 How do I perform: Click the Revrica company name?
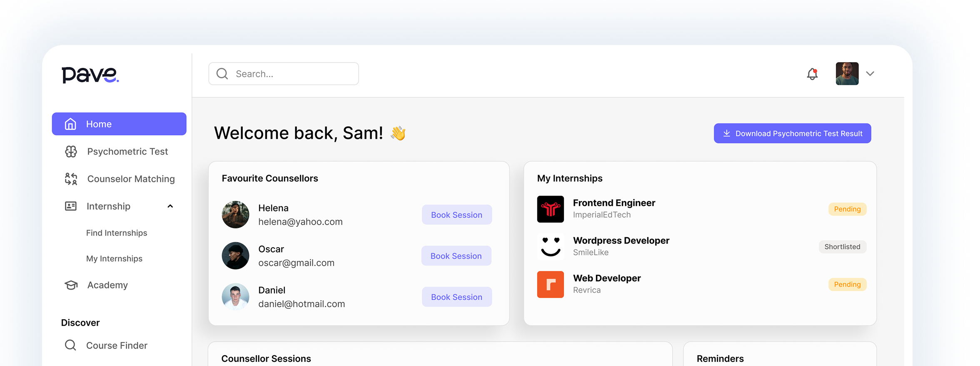pos(587,290)
